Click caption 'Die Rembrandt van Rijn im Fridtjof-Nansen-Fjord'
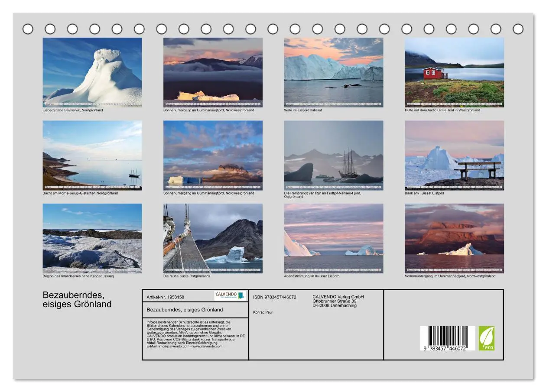Screen dimensions: 546x392 coord(322,195)
